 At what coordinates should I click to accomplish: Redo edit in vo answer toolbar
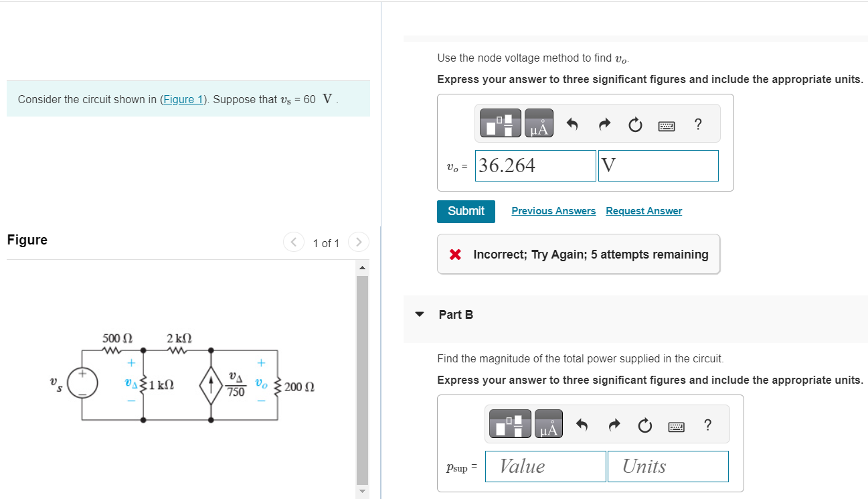604,124
